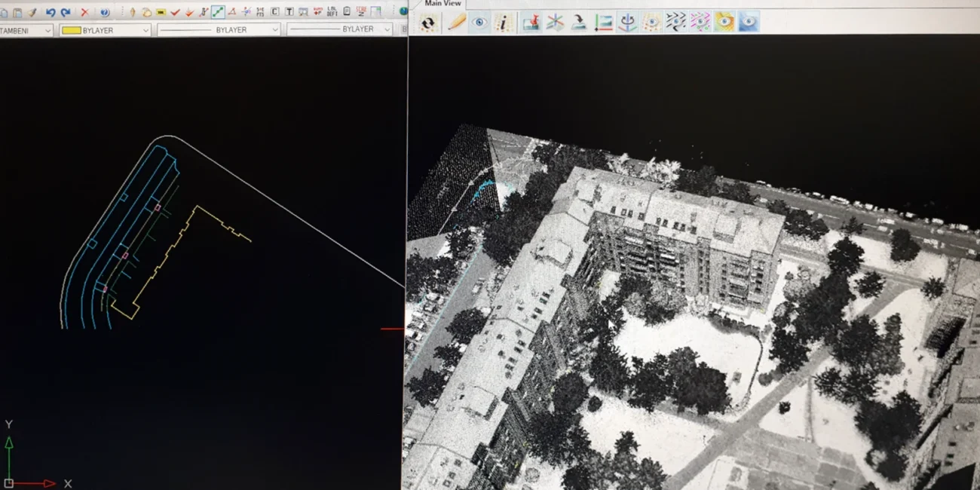The height and width of the screenshot is (490, 980).
Task: Select the pencil drawing tool
Action: point(456,23)
